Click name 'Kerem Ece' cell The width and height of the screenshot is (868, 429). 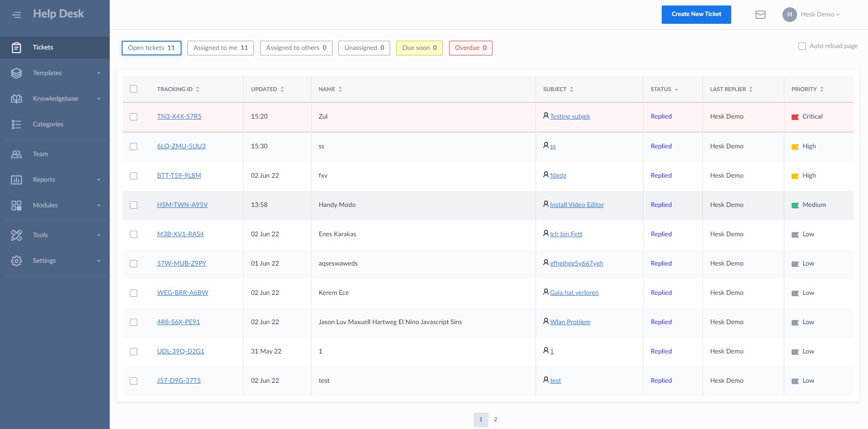(334, 293)
